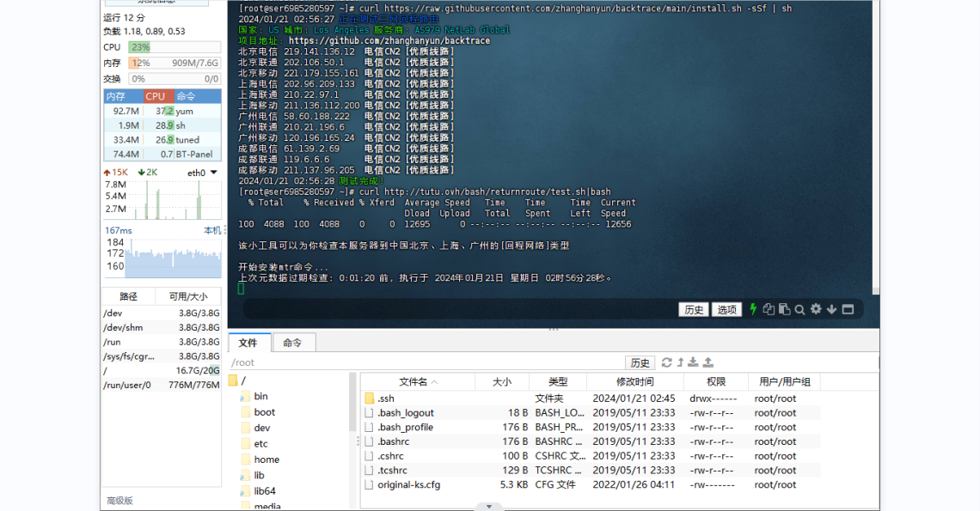Screen dimensions: 980x511
Task: Select the .bashrc file row
Action: click(590, 441)
